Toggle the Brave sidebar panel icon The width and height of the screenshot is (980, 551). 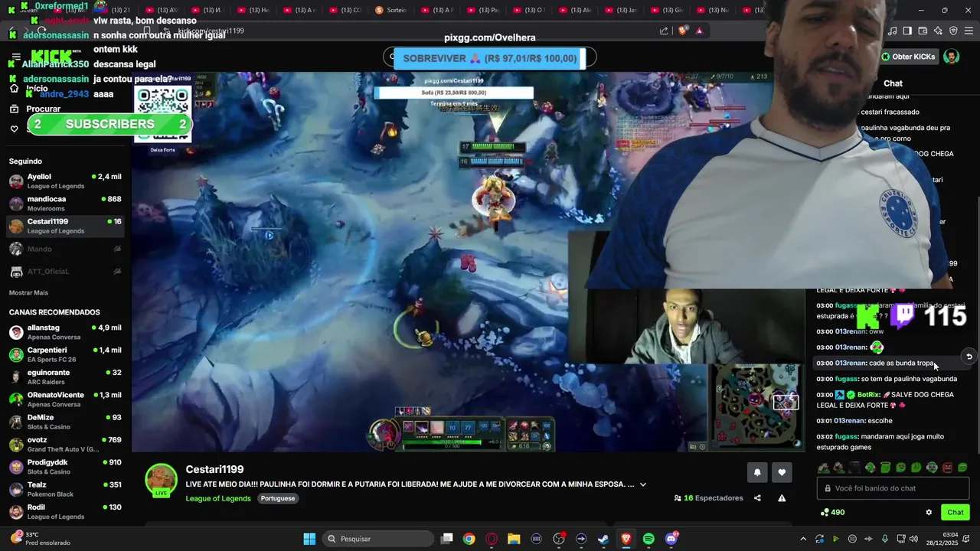click(907, 31)
